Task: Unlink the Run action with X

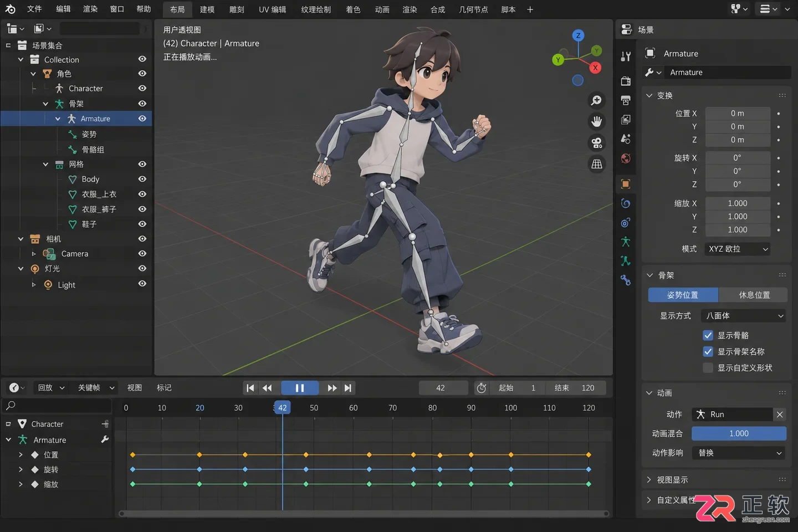Action: click(780, 415)
